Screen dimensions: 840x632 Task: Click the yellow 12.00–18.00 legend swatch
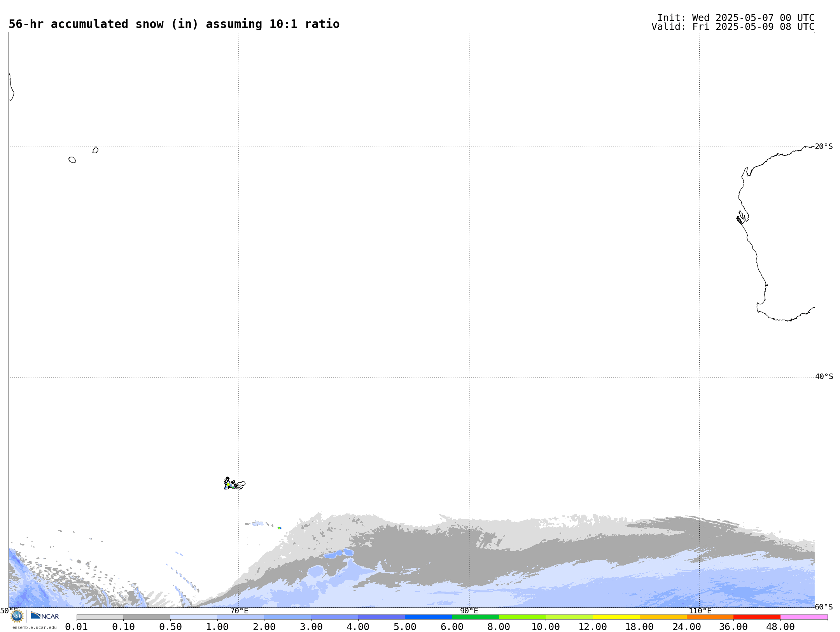coord(616,617)
